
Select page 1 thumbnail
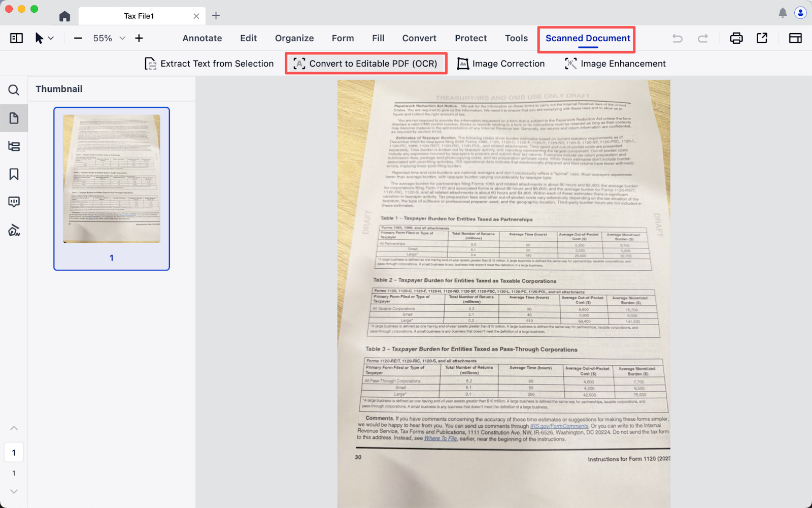112,179
